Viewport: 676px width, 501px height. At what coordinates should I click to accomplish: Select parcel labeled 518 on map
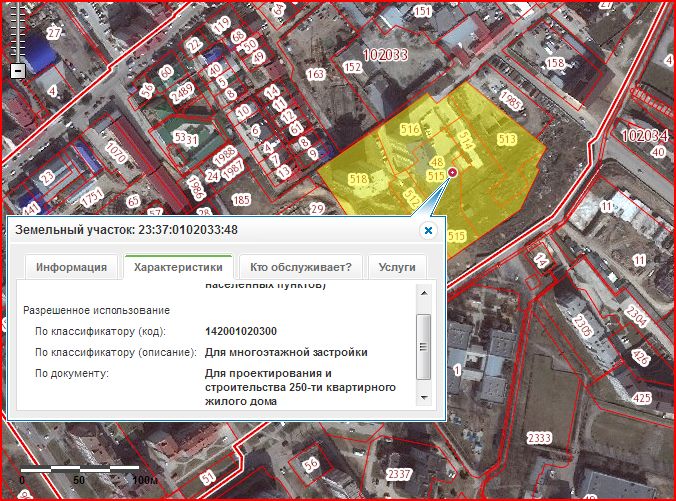(359, 178)
